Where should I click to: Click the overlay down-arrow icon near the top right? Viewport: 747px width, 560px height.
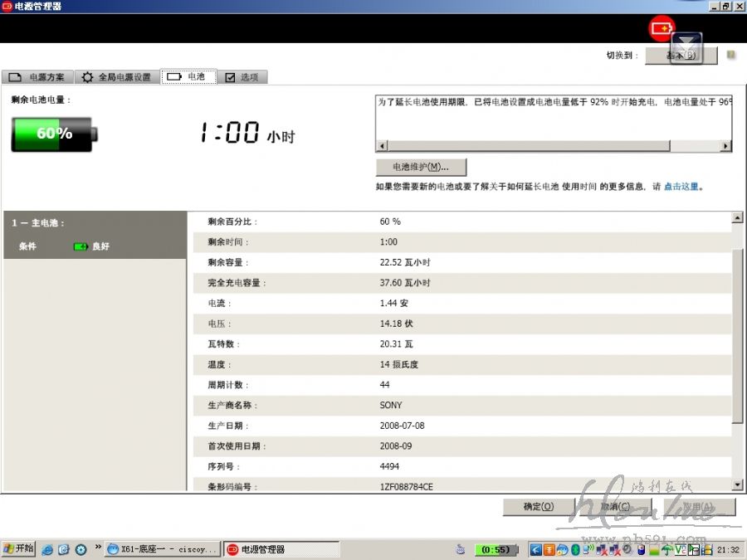pyautogui.click(x=686, y=48)
